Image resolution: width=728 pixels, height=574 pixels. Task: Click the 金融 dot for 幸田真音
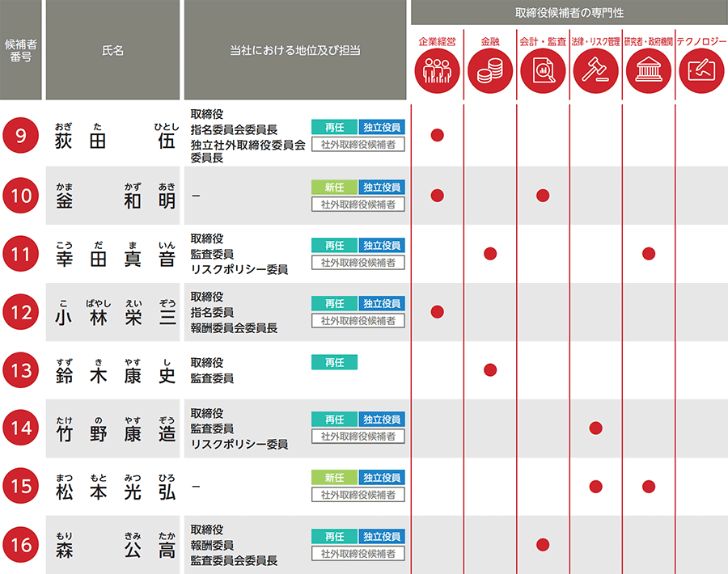pyautogui.click(x=490, y=254)
